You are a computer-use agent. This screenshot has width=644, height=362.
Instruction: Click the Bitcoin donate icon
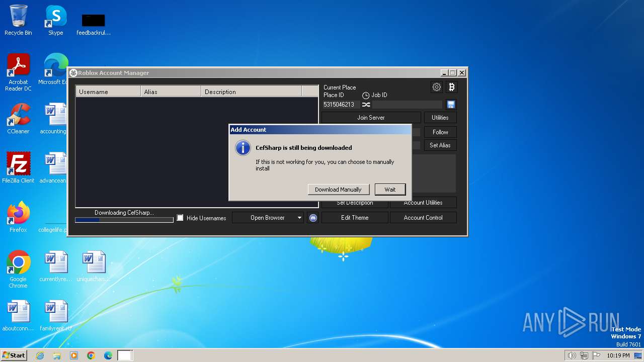coord(451,87)
